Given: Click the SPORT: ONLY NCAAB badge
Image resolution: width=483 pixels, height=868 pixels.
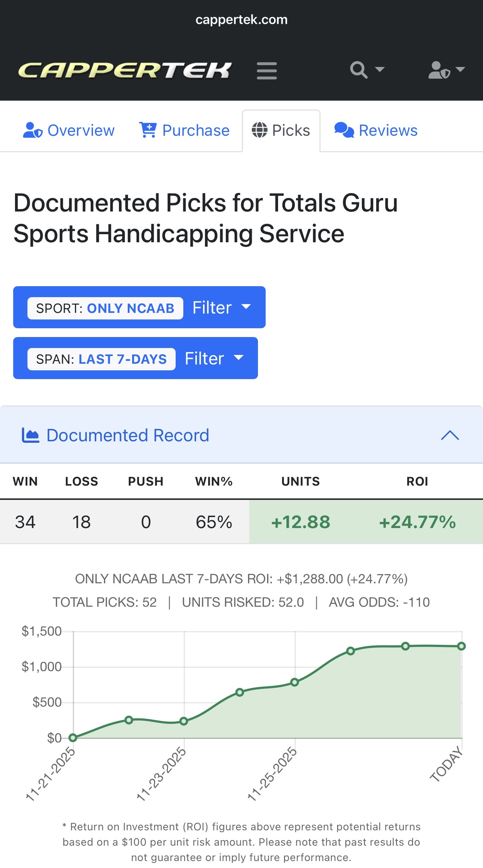Looking at the screenshot, I should (x=105, y=308).
